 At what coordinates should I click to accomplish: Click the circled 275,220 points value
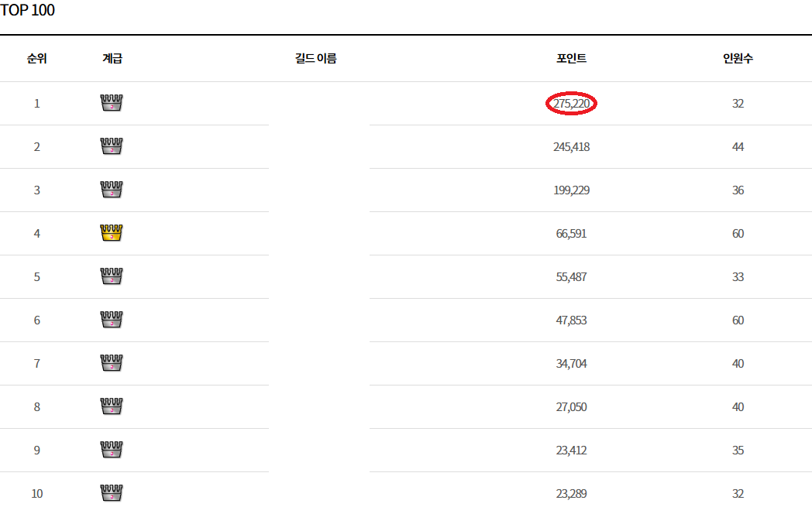[571, 104]
